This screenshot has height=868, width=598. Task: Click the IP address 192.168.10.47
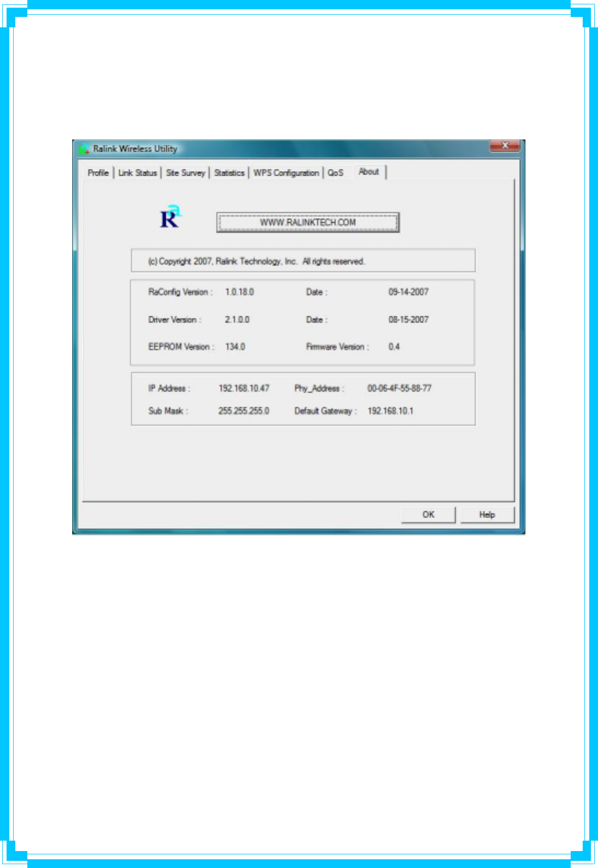pos(244,388)
